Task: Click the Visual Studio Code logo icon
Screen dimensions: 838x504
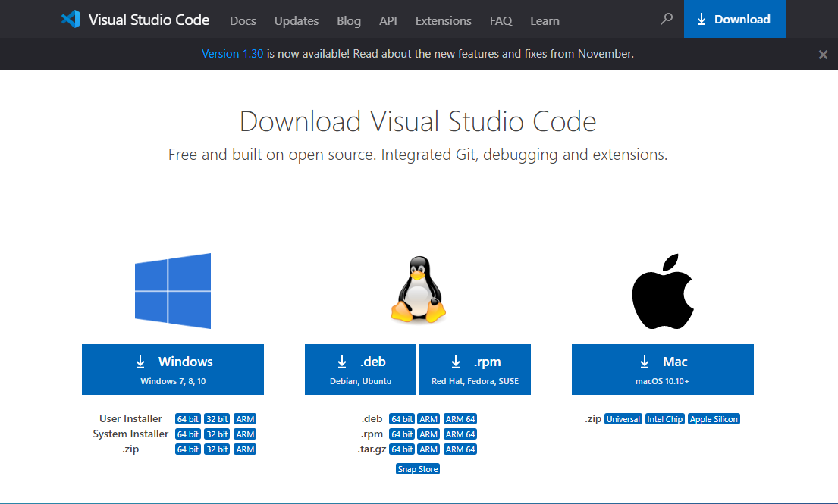Action: 71,20
